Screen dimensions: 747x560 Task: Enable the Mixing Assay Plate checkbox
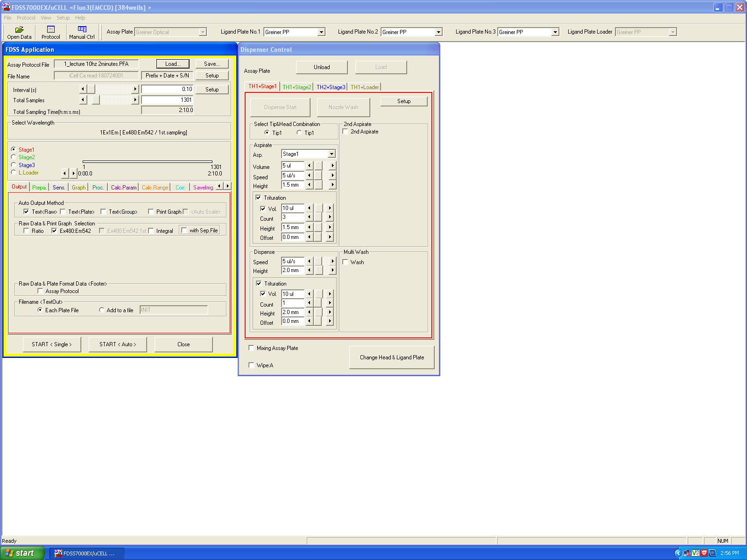(252, 348)
